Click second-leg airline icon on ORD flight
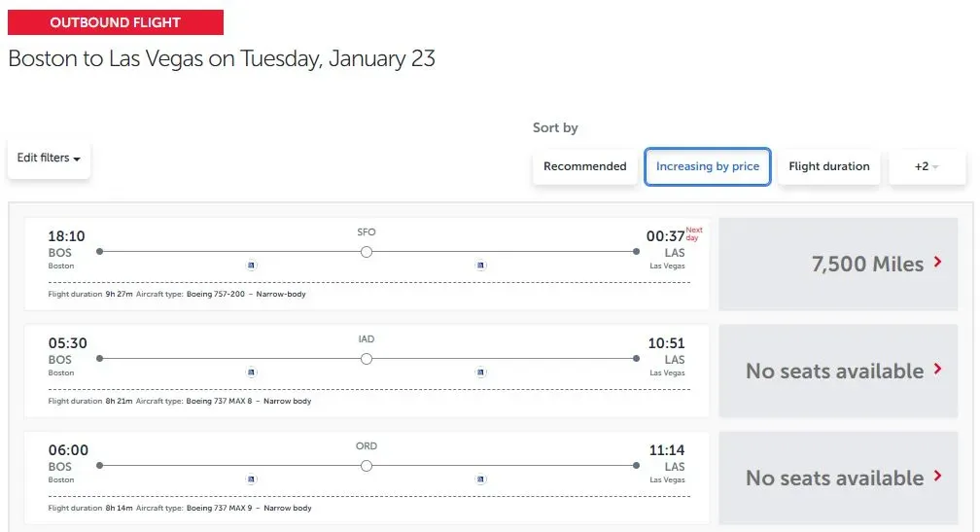This screenshot has width=980, height=532. click(480, 479)
